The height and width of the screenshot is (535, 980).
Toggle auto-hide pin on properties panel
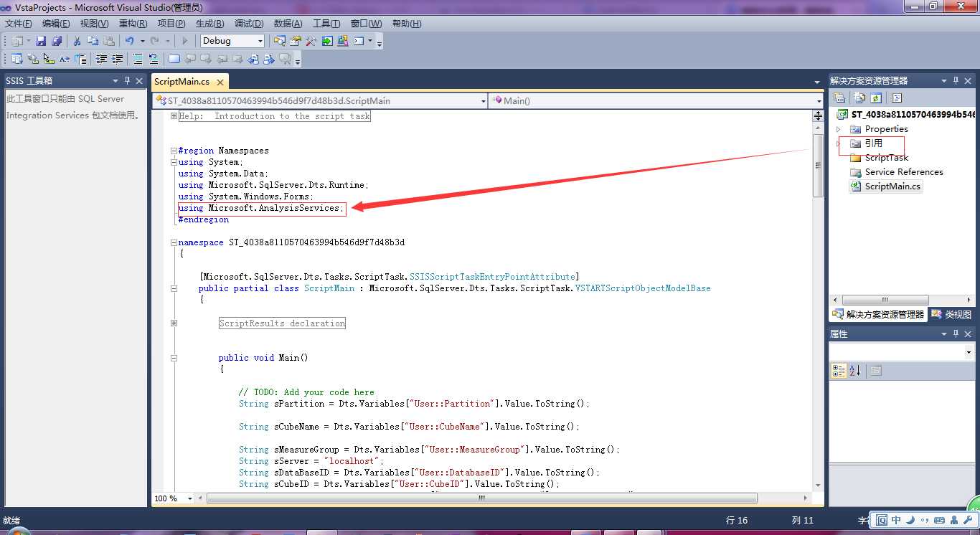(956, 333)
